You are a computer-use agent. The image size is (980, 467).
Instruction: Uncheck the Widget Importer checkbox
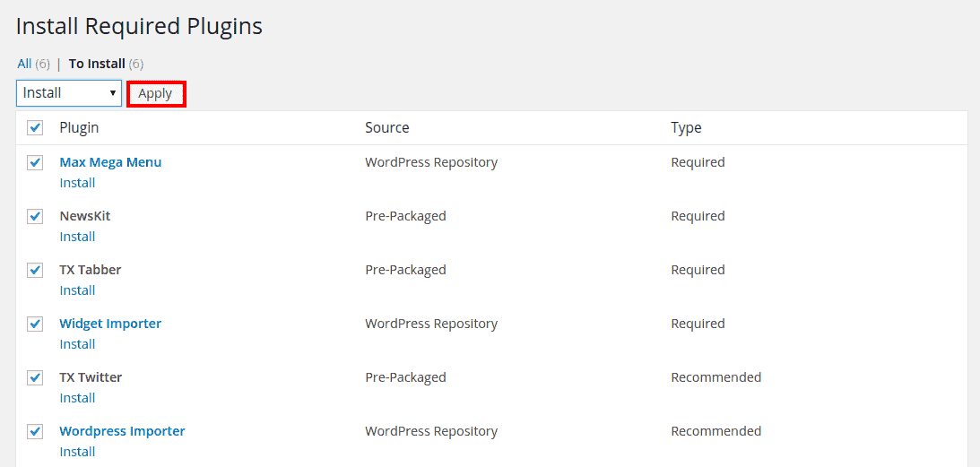point(35,324)
